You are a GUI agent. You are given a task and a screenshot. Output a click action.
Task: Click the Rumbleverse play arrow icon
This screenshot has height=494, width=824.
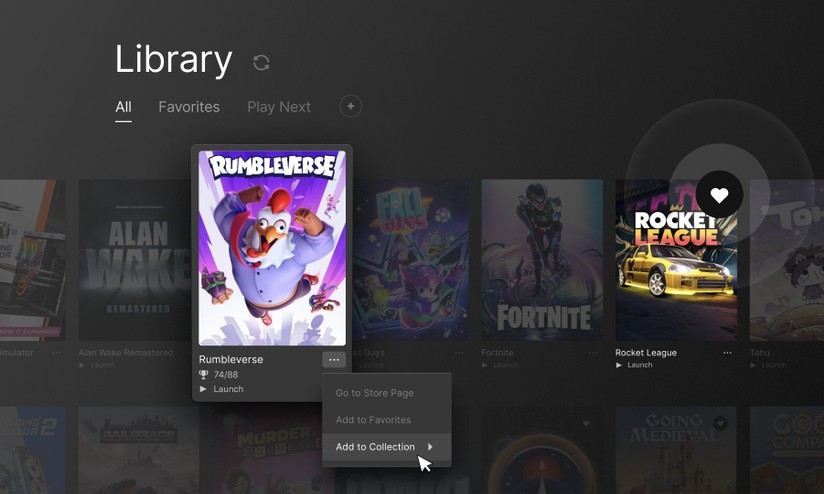203,389
